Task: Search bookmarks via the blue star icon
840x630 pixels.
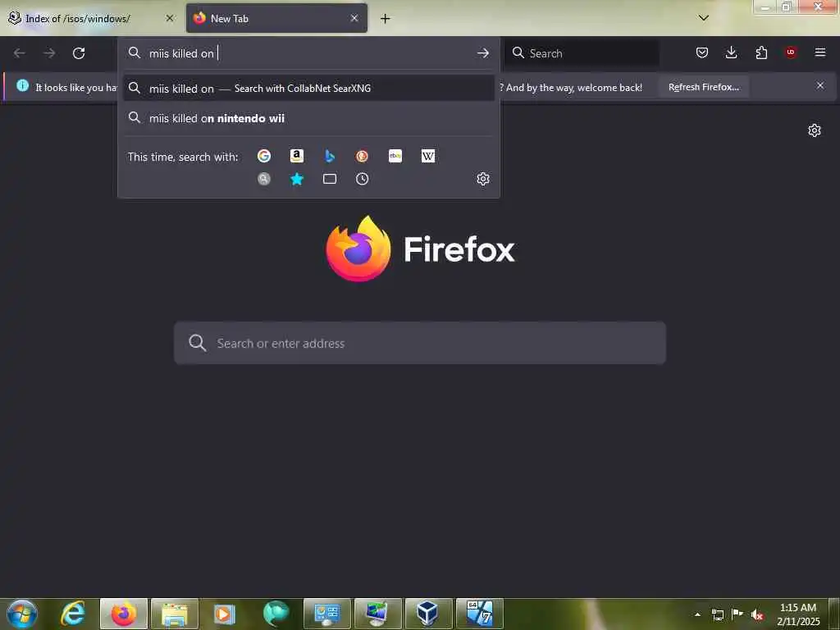Action: pos(297,179)
